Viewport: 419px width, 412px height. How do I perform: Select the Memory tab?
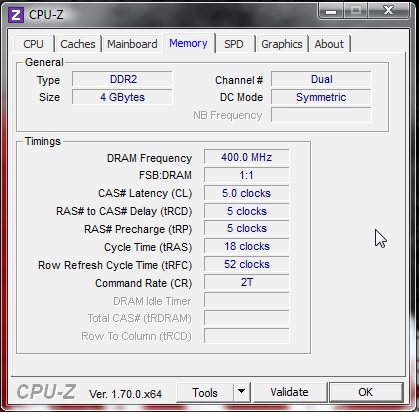tap(188, 43)
